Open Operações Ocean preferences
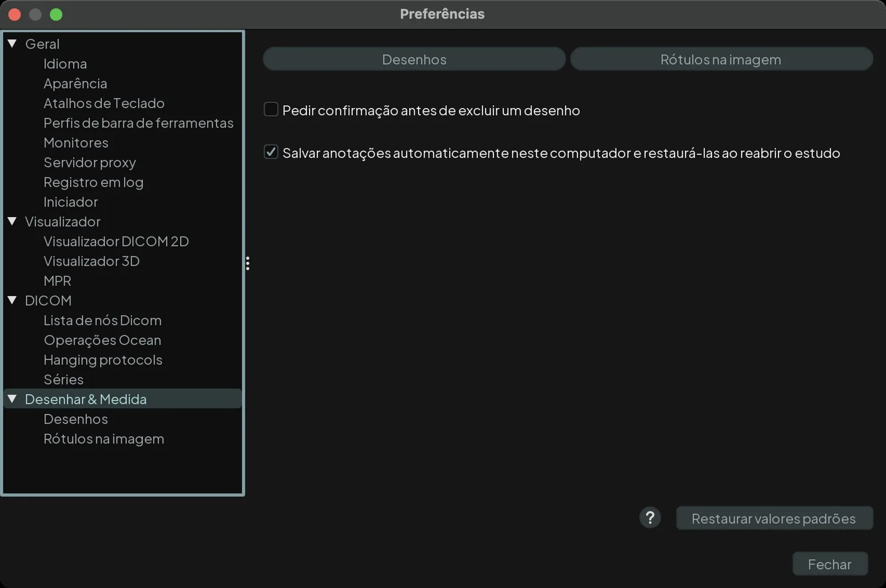Image resolution: width=886 pixels, height=588 pixels. coord(102,340)
